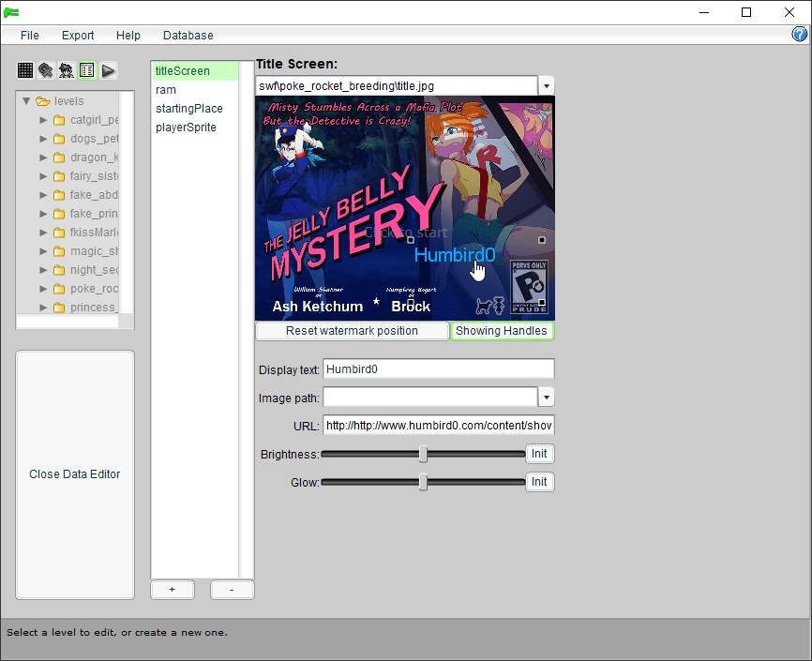Open the character sprite editor icon
The height and width of the screenshot is (661, 812).
(x=67, y=70)
